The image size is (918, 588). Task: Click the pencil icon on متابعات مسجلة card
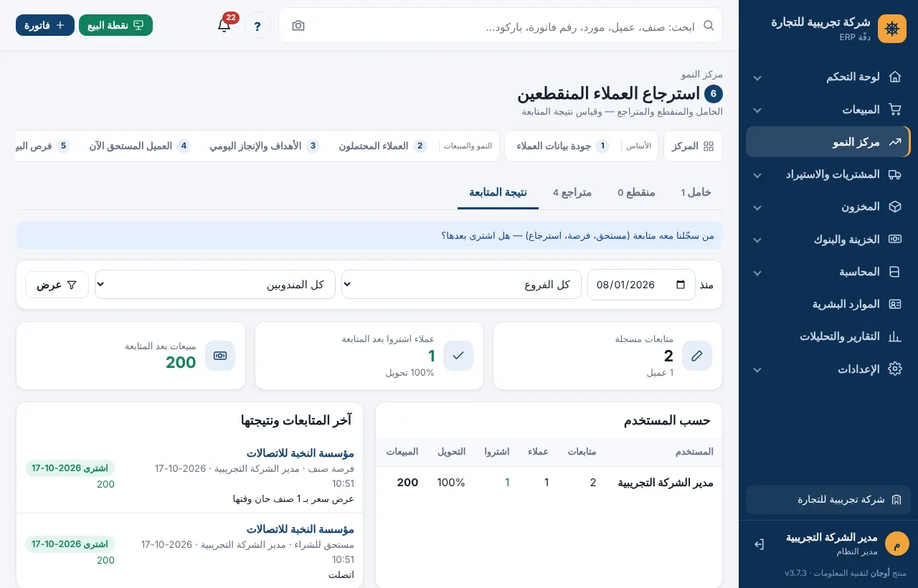pyautogui.click(x=697, y=356)
